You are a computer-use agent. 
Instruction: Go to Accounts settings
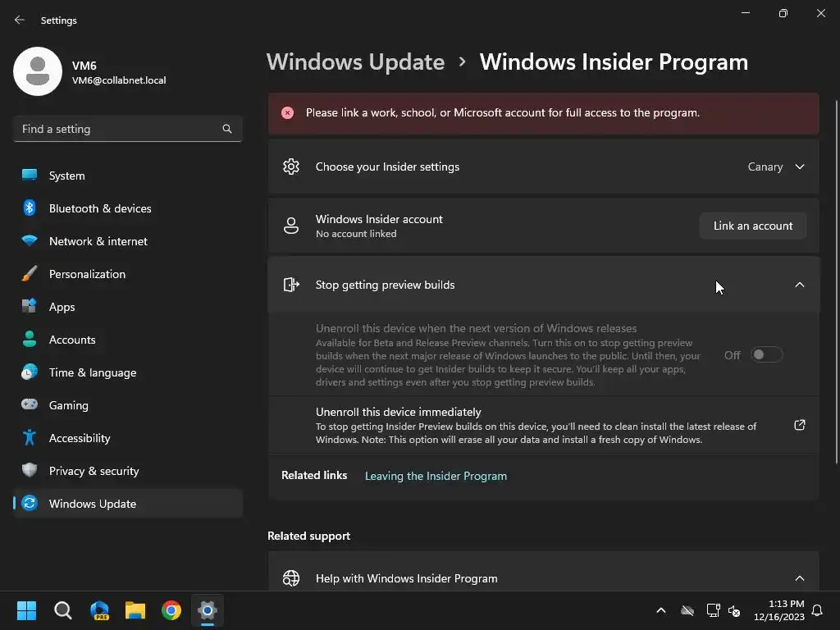(x=127, y=339)
